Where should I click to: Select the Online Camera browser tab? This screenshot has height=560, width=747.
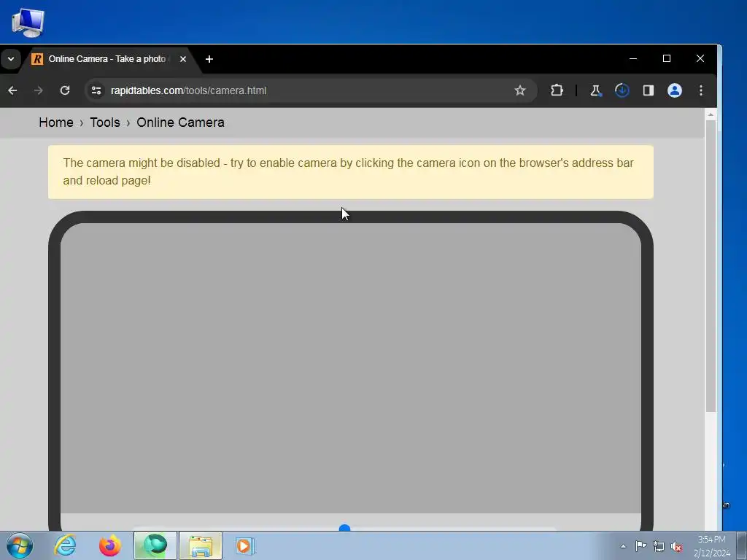[x=107, y=59]
